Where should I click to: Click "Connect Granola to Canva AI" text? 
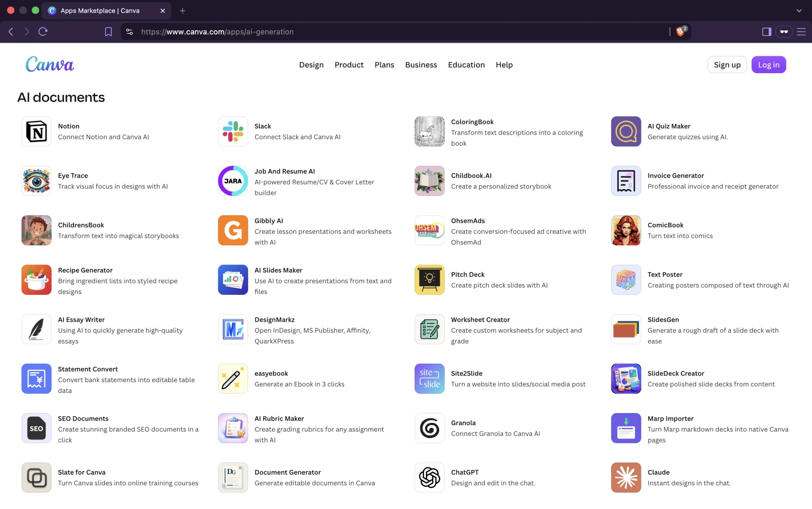coord(496,434)
